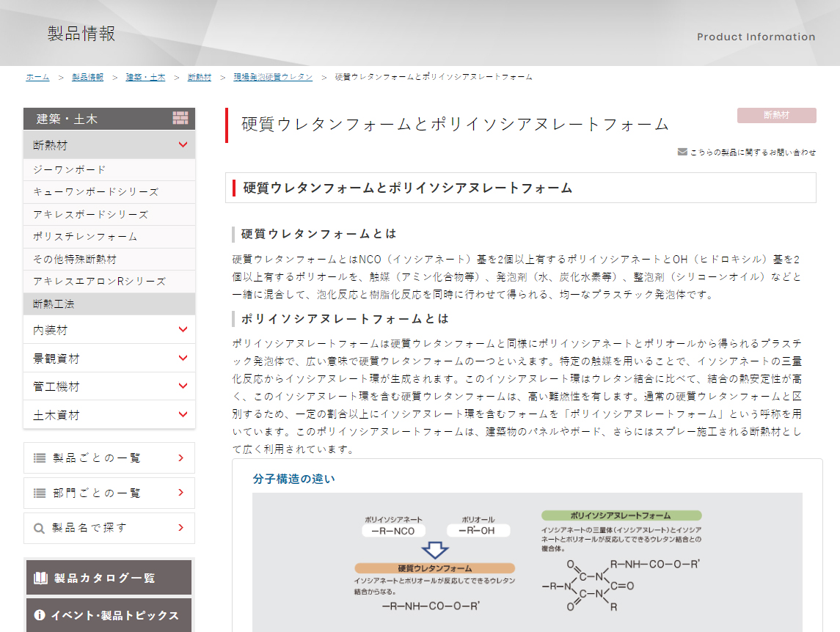Open キューワンボードシリーズ in sidebar
The width and height of the screenshot is (840, 632).
tap(109, 192)
